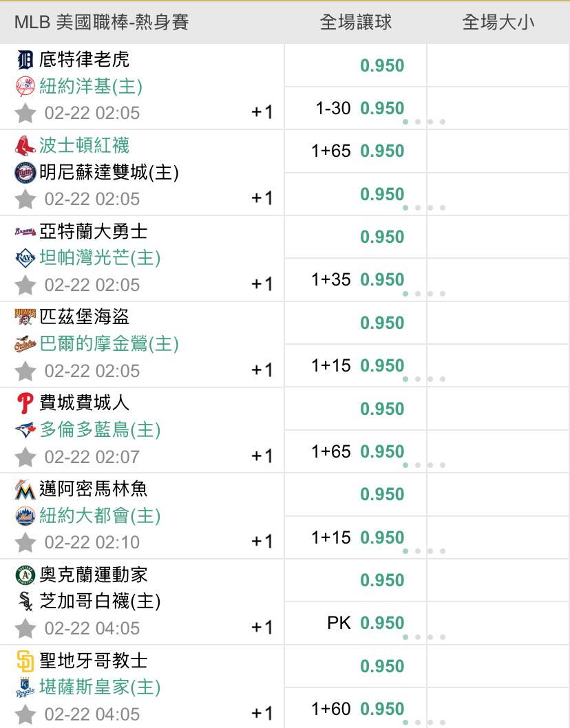Click the San Diego Padres logo

click(x=25, y=661)
